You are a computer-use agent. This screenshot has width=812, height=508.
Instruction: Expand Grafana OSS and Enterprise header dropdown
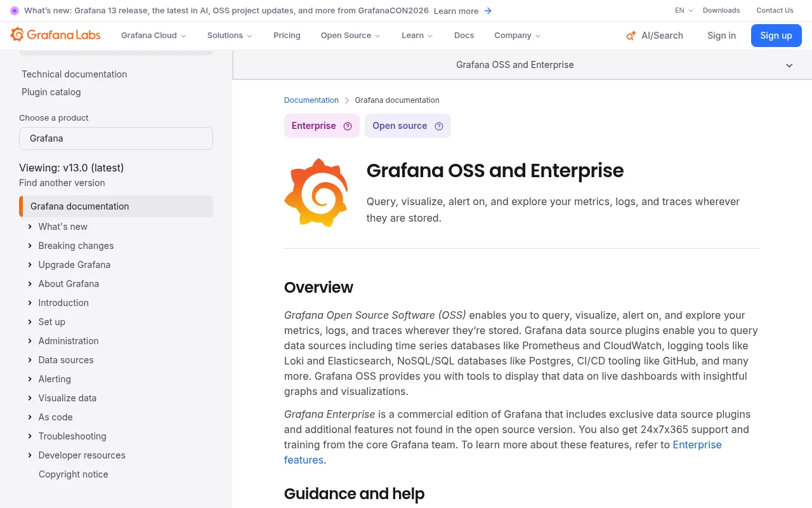coord(789,65)
